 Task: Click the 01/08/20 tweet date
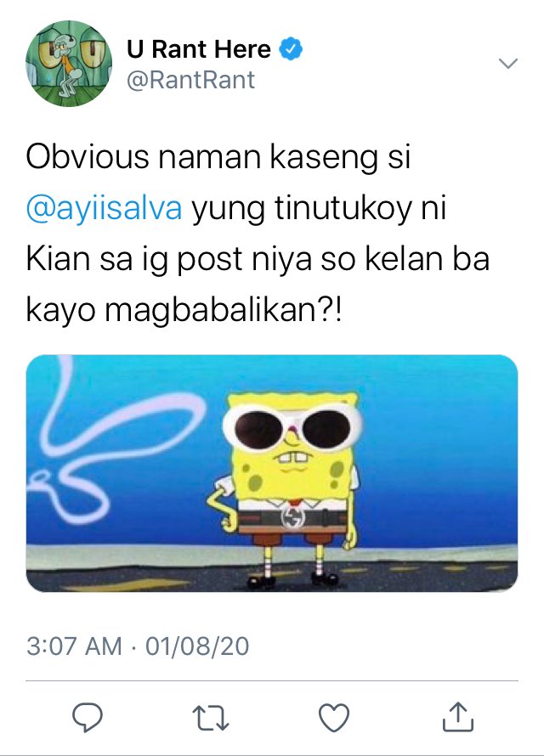[x=197, y=646]
